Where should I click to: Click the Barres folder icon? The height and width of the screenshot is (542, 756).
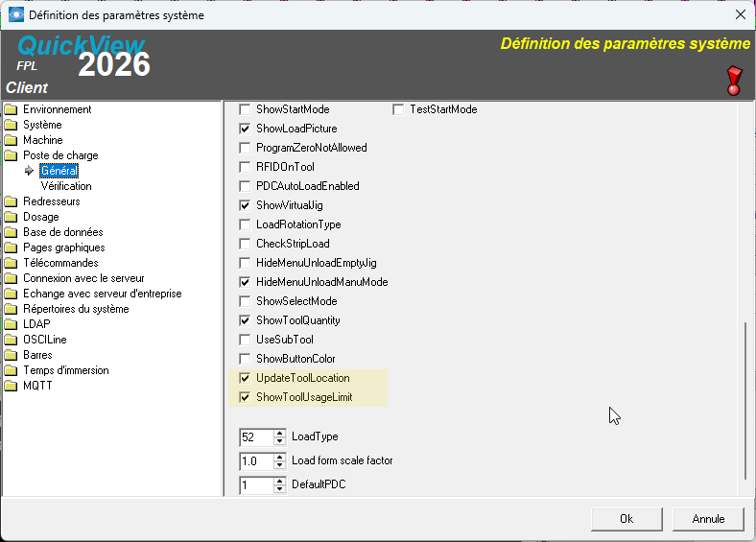pos(11,355)
